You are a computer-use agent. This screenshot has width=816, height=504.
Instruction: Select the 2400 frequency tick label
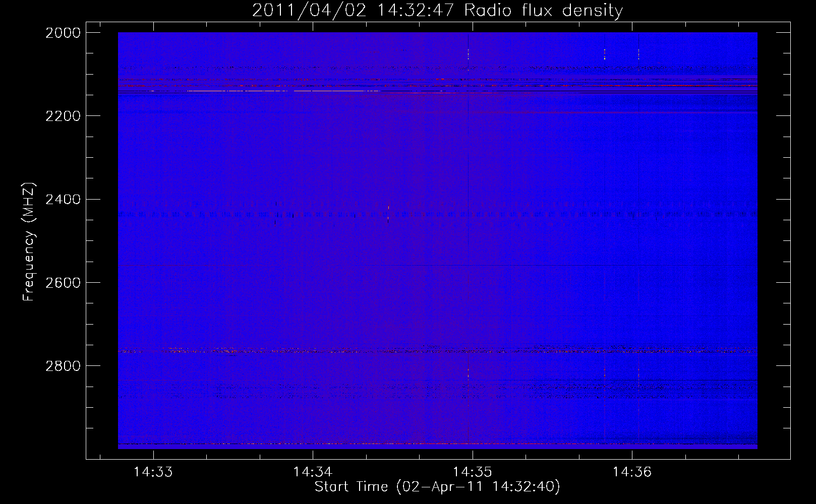coord(63,200)
